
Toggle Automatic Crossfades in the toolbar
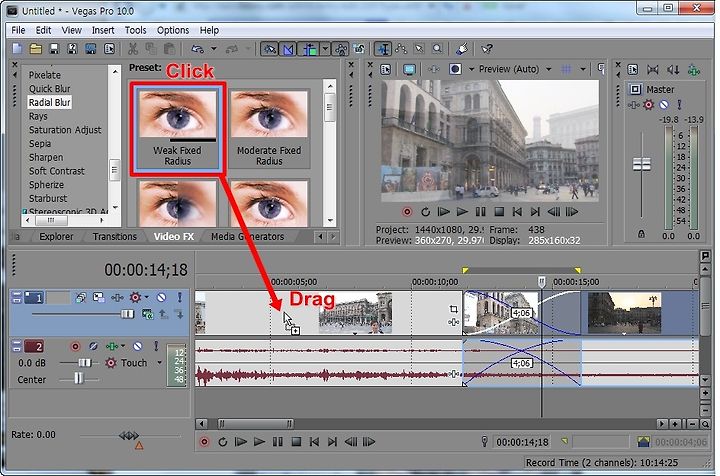(x=288, y=49)
